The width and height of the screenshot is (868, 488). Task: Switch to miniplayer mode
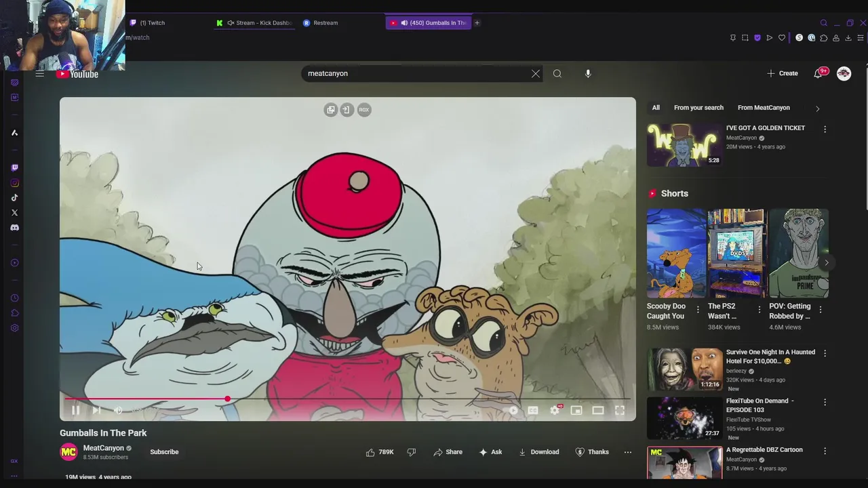pyautogui.click(x=576, y=410)
